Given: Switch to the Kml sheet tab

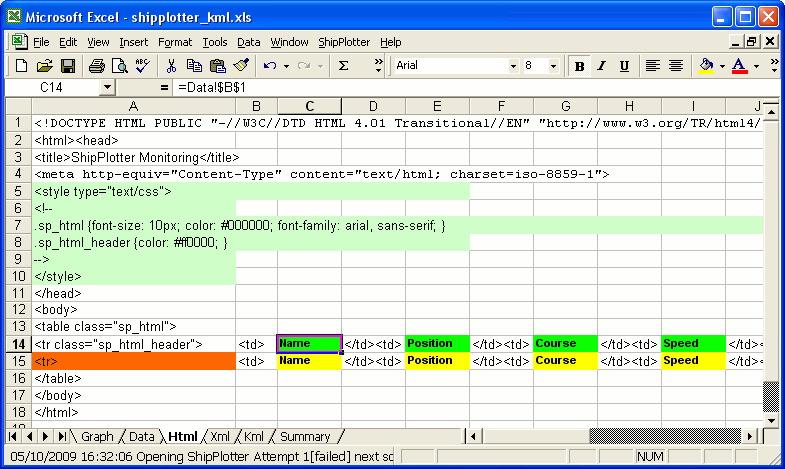Looking at the screenshot, I should 254,436.
